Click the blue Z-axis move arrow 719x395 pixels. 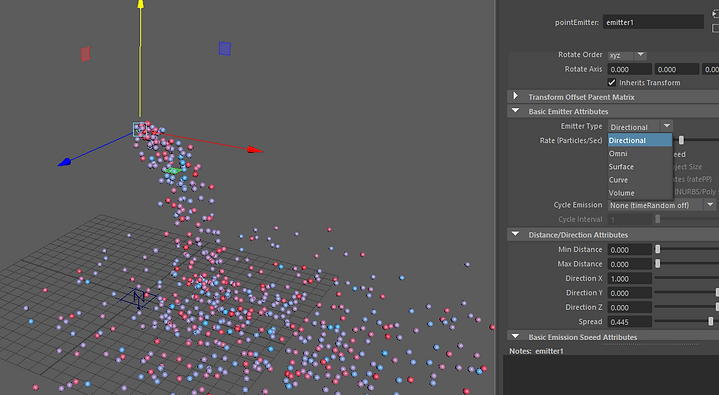(65, 162)
